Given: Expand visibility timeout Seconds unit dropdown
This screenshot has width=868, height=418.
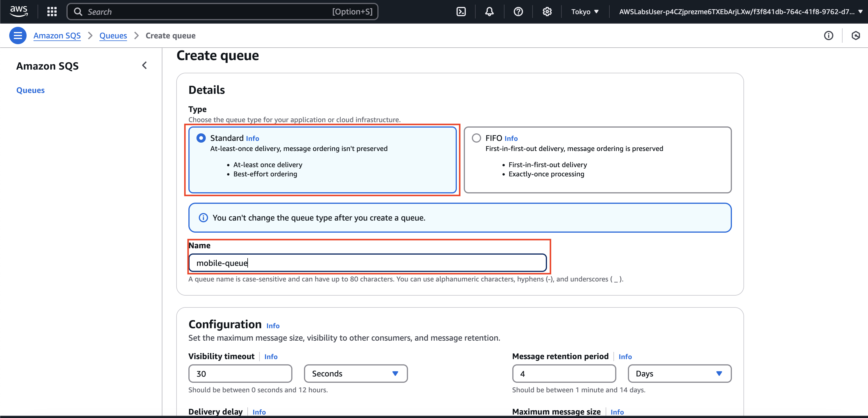Looking at the screenshot, I should point(355,374).
